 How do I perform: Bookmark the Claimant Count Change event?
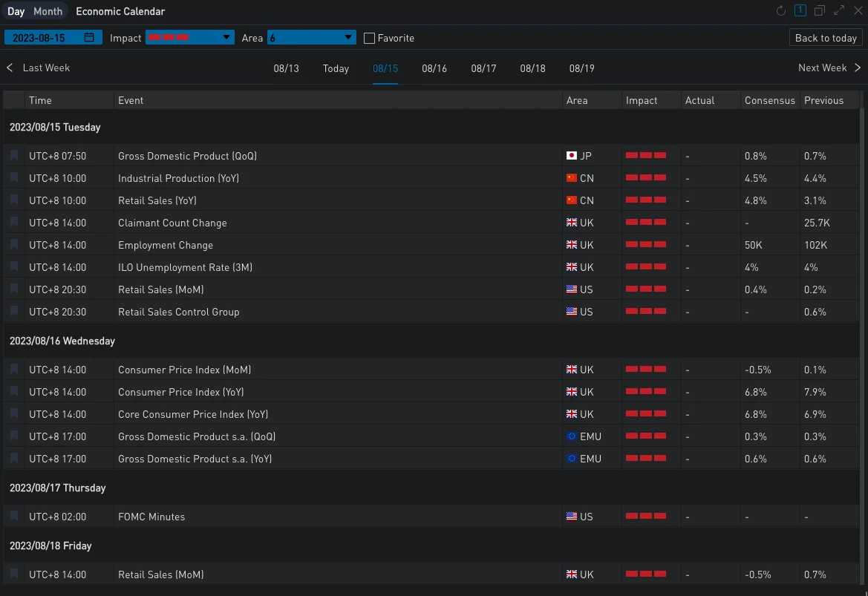(14, 223)
